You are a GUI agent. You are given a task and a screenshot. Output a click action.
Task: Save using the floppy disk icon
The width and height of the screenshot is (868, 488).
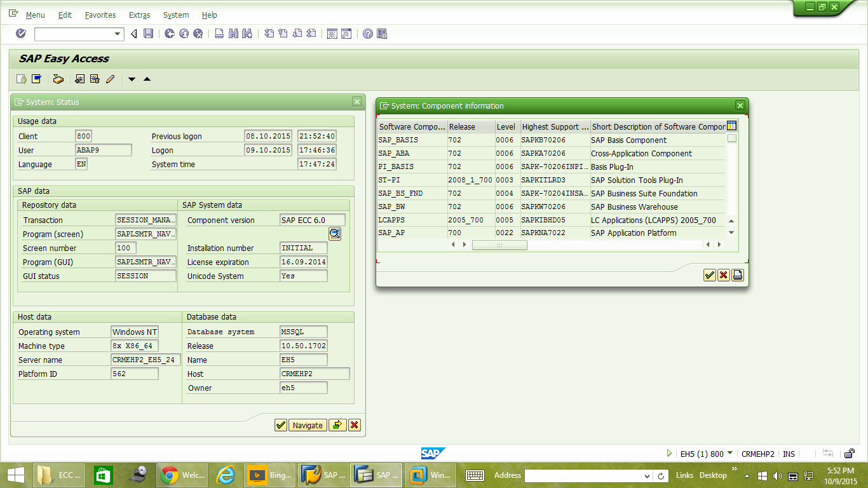148,34
